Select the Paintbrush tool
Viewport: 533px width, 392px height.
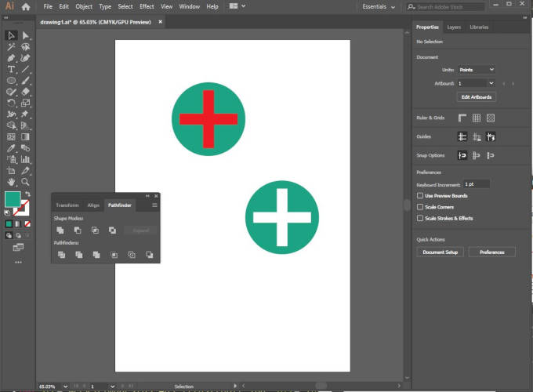pyautogui.click(x=25, y=81)
